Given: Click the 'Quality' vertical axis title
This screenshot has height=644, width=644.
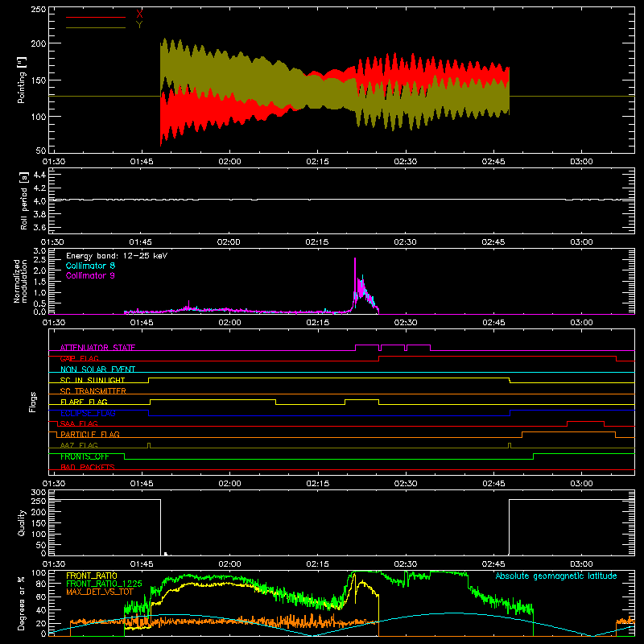Looking at the screenshot, I should coord(22,522).
